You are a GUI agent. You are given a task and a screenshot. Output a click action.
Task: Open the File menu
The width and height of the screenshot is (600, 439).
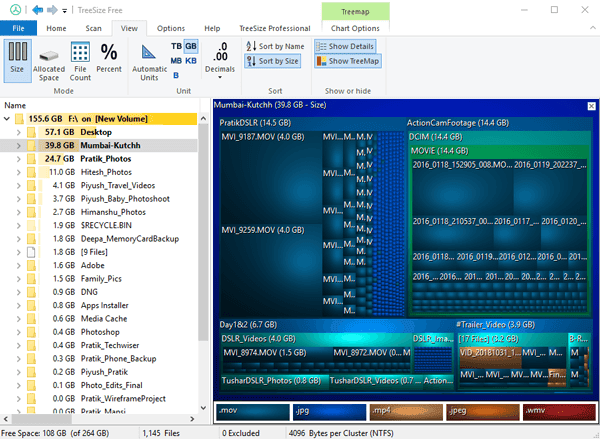coord(18,28)
